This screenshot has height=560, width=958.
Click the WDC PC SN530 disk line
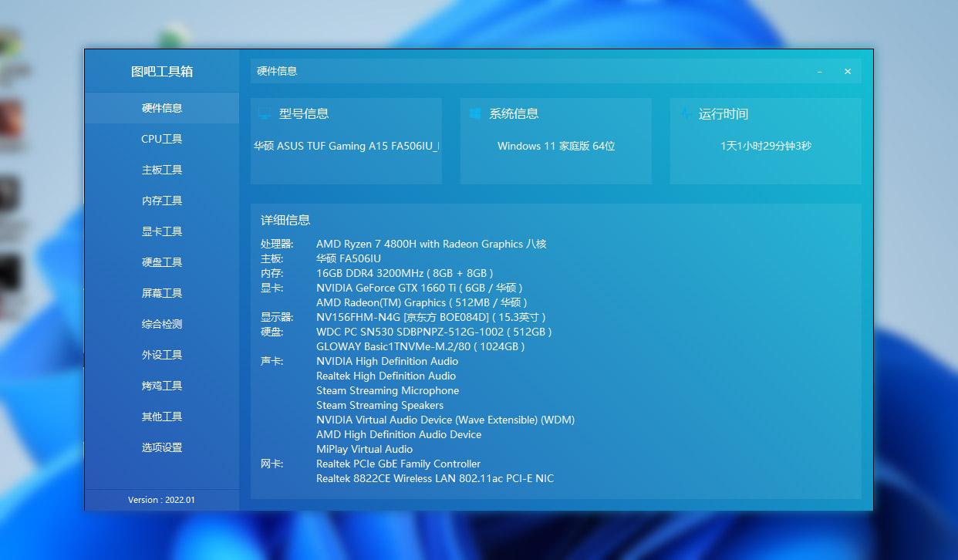tap(434, 332)
